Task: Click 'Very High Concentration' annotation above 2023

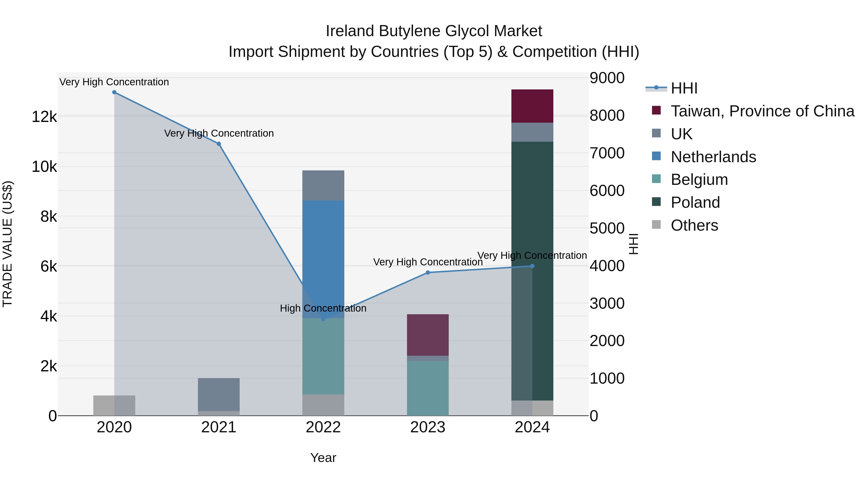Action: (x=428, y=262)
